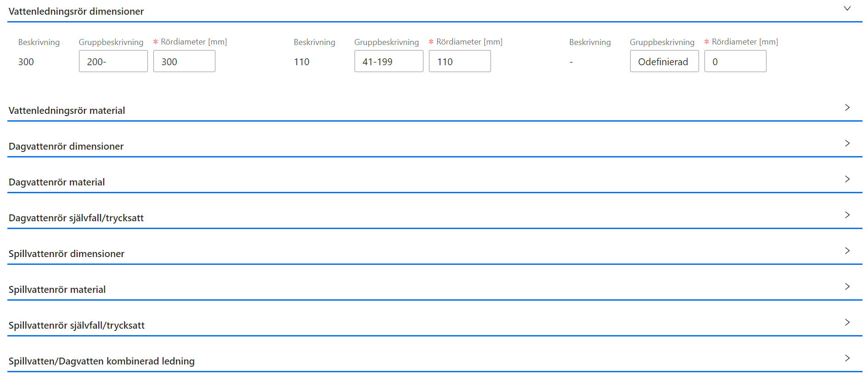Image resolution: width=868 pixels, height=381 pixels.
Task: Expand Spillvattenrör självfall/trycksatt chevron arrow
Action: 847,322
